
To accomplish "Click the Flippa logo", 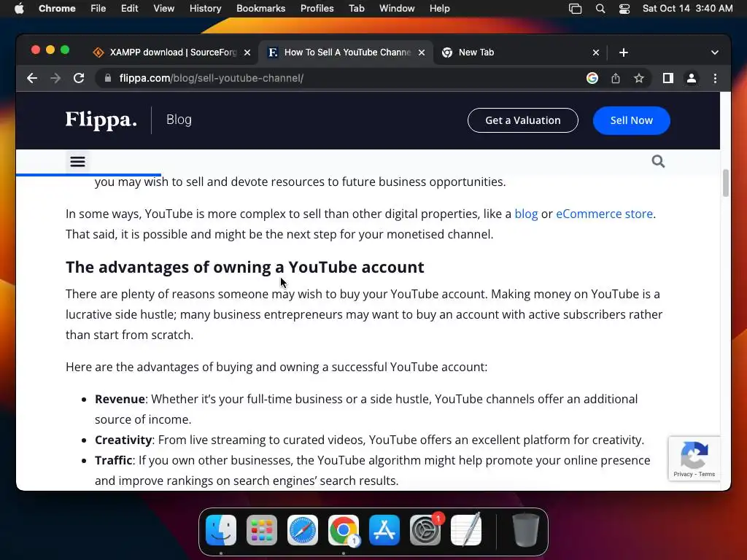I will [x=101, y=120].
